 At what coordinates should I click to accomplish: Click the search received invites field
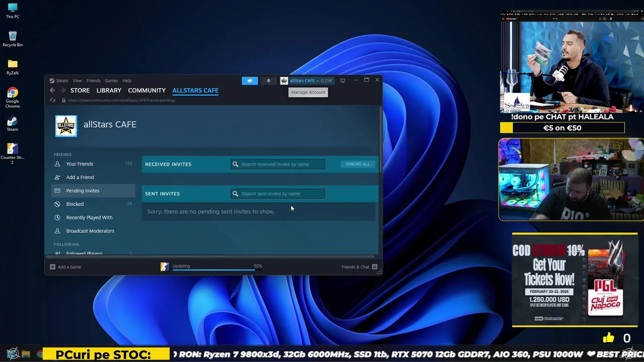pos(278,164)
